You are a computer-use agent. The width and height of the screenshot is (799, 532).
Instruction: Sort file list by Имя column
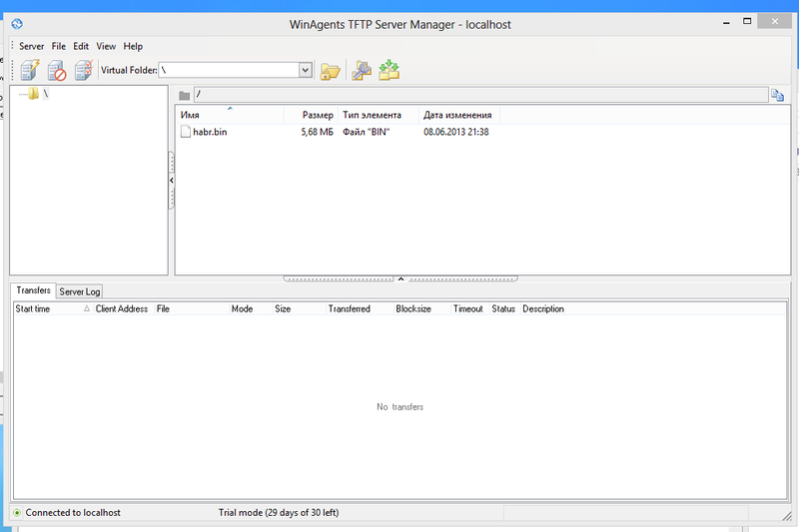tap(230, 115)
